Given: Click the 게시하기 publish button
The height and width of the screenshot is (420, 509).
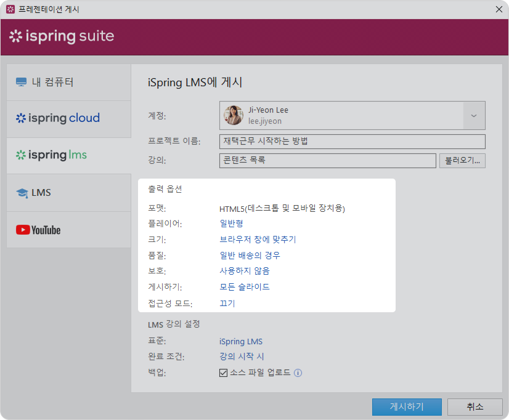Looking at the screenshot, I should pos(406,406).
